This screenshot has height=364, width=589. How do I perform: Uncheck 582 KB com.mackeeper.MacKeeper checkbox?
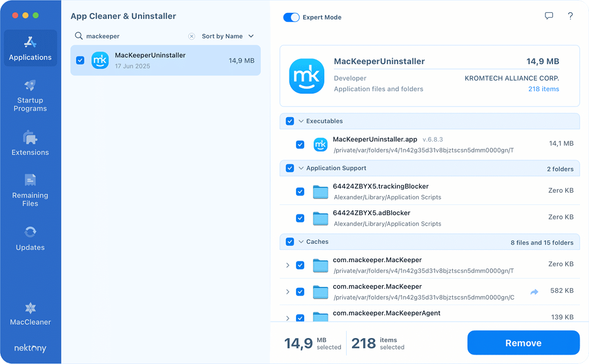click(x=300, y=292)
